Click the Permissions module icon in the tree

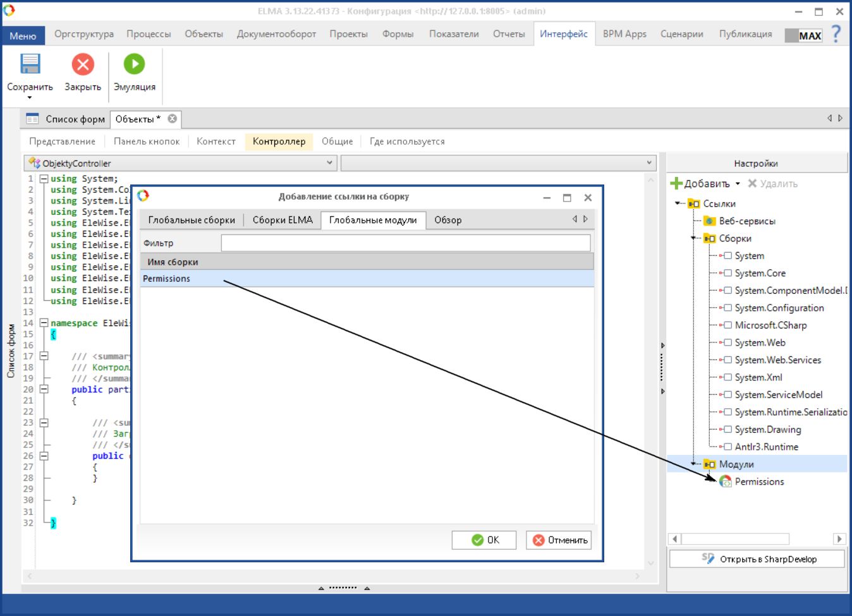point(726,481)
